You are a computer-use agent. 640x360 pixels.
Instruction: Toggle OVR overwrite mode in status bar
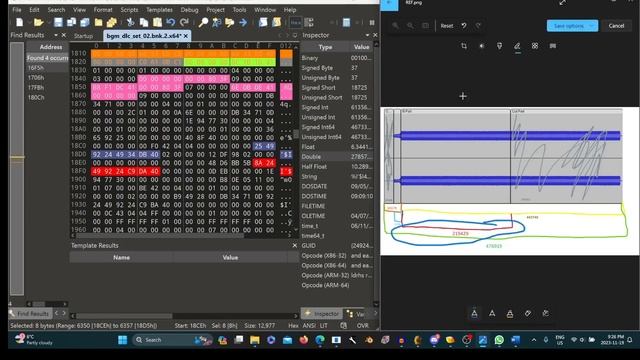click(363, 325)
